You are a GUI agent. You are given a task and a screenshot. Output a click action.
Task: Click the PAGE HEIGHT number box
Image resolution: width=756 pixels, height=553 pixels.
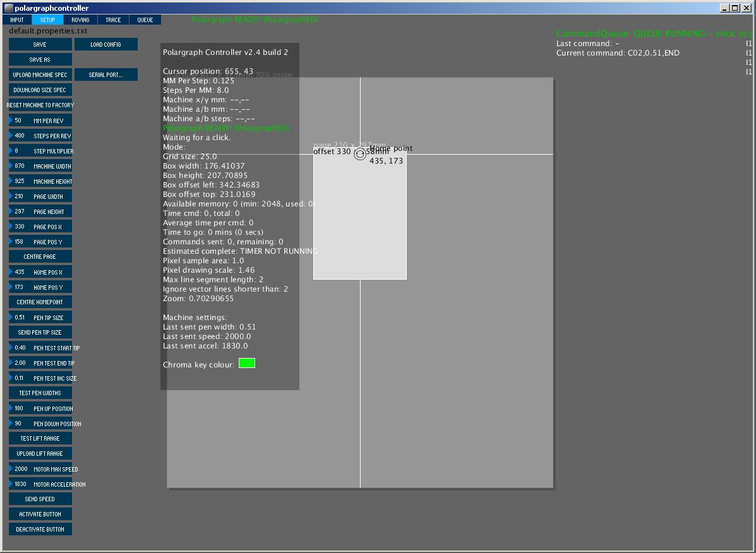click(40, 211)
